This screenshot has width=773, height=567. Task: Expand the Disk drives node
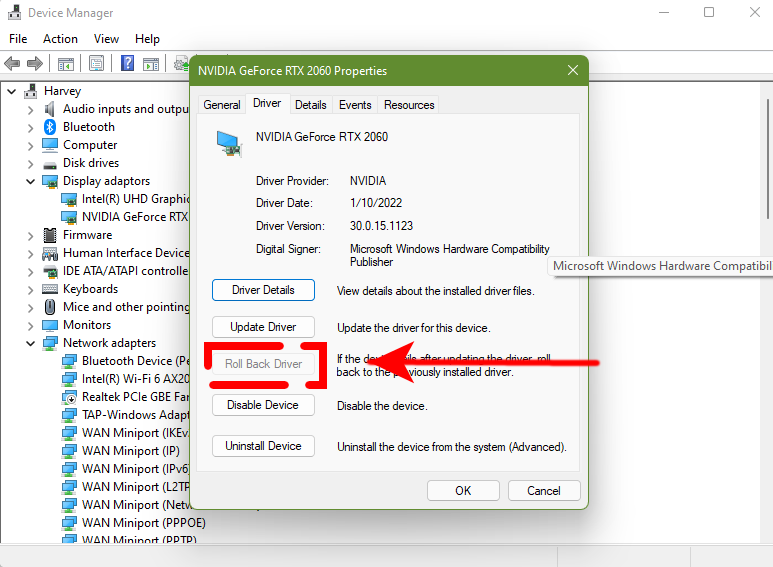click(x=31, y=164)
